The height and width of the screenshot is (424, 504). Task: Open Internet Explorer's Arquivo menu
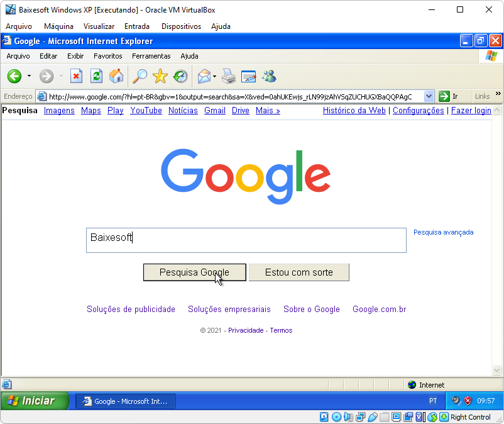18,56
